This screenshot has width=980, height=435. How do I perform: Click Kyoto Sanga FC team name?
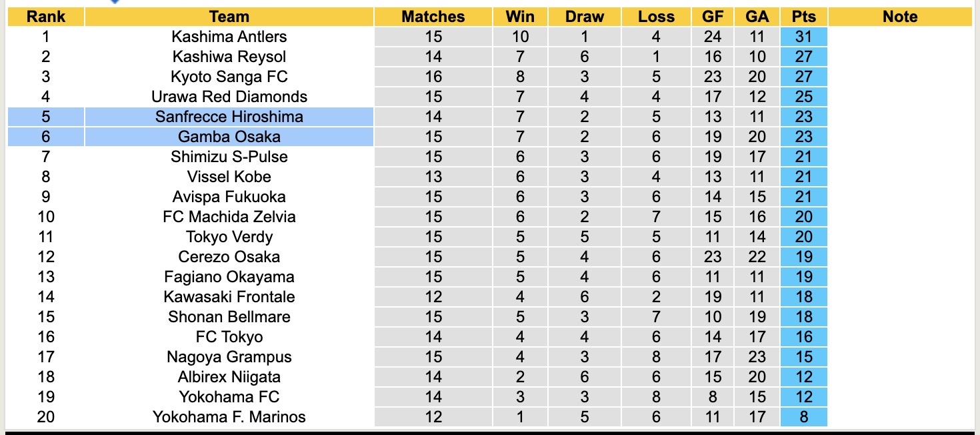229,77
